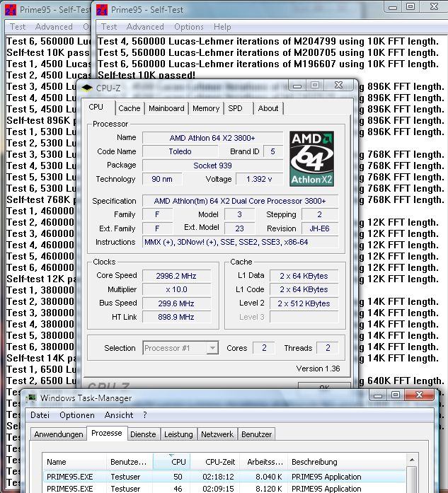Click the Code Name value Toledo

click(x=180, y=151)
